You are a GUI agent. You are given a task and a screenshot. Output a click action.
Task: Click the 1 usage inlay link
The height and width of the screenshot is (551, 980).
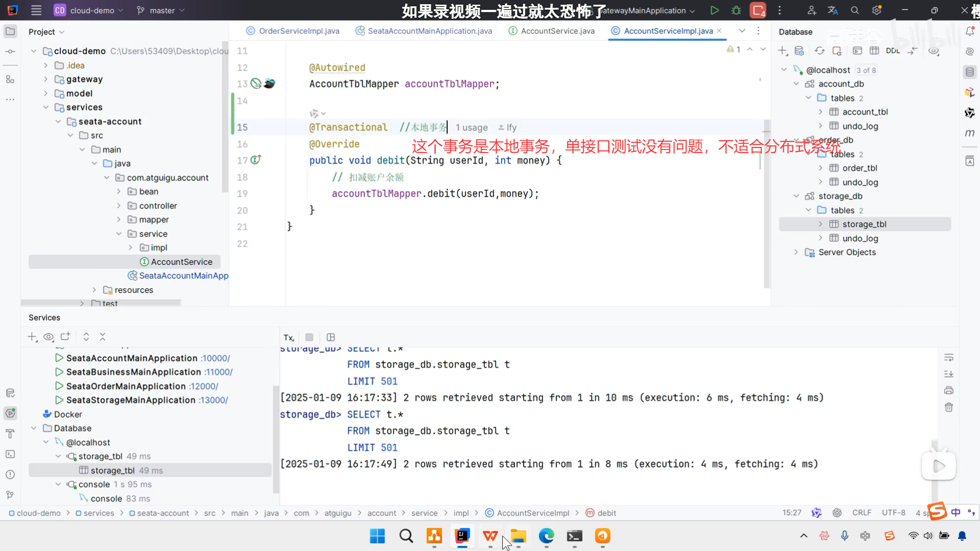(471, 128)
